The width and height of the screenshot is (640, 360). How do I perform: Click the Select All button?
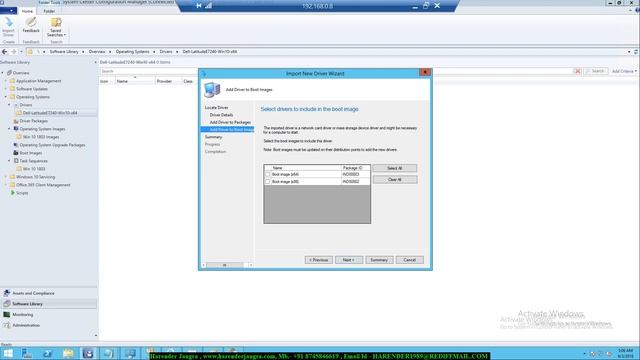pyautogui.click(x=395, y=168)
